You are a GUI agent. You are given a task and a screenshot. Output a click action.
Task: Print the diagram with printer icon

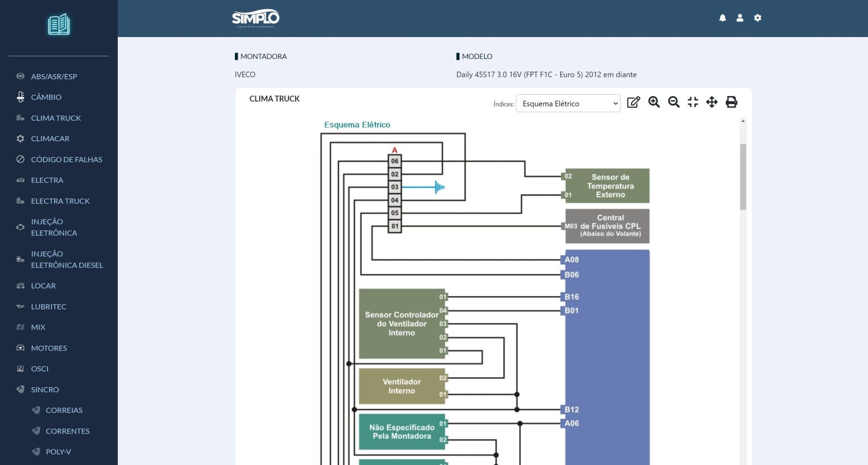pyautogui.click(x=731, y=102)
